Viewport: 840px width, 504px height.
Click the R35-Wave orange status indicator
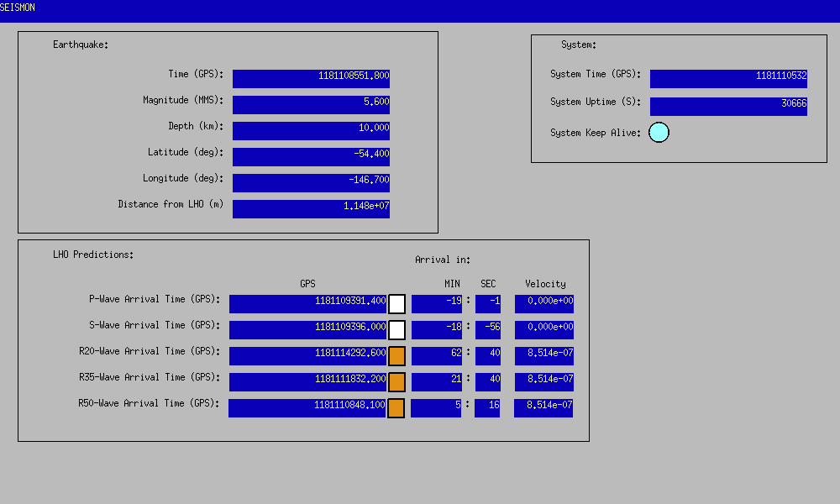pyautogui.click(x=396, y=382)
